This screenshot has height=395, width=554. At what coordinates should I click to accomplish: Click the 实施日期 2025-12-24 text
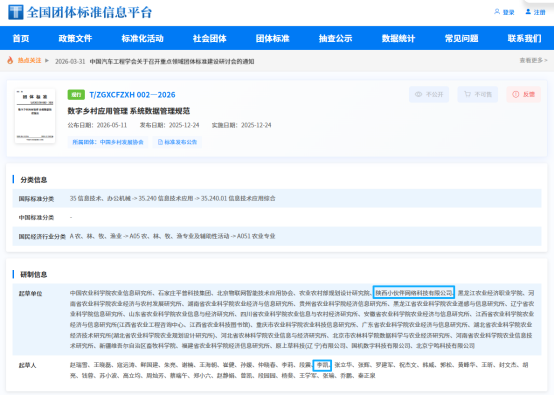(x=242, y=125)
